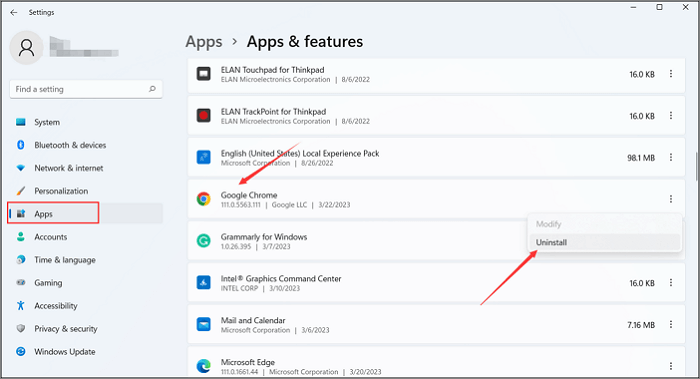Open more options for Mail and Calendar
700x379 pixels.
pos(671,325)
